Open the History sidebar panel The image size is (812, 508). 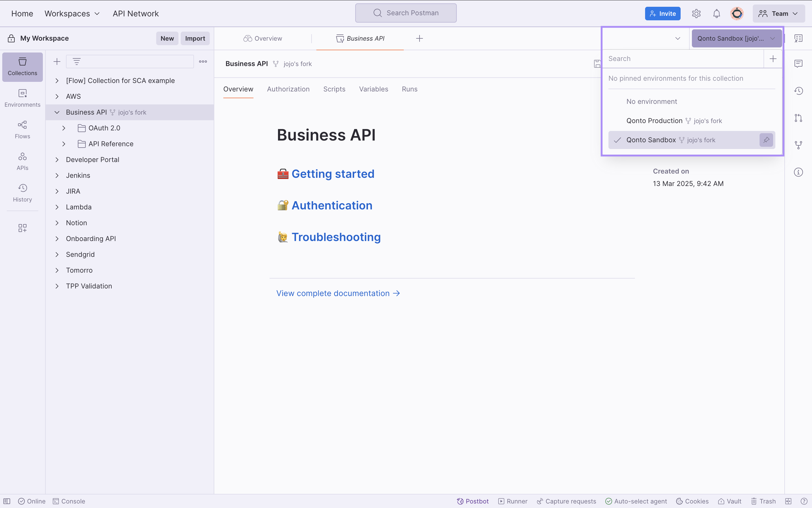point(23,193)
